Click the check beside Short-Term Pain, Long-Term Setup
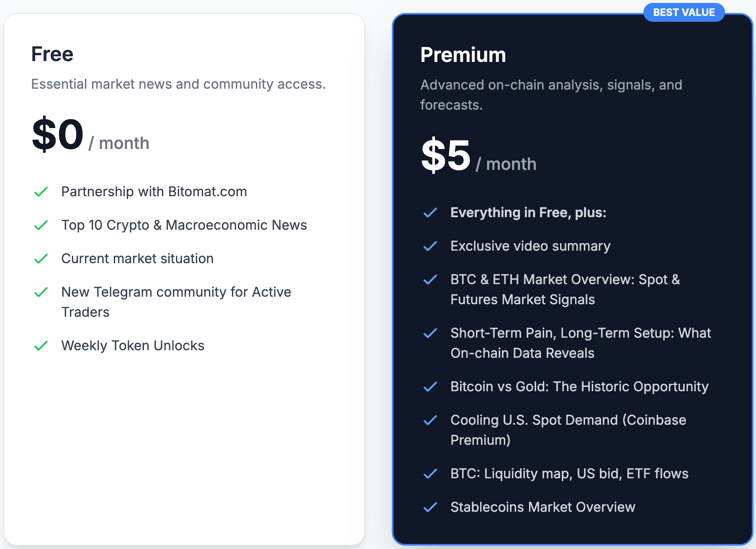Image resolution: width=756 pixels, height=549 pixels. [x=430, y=333]
